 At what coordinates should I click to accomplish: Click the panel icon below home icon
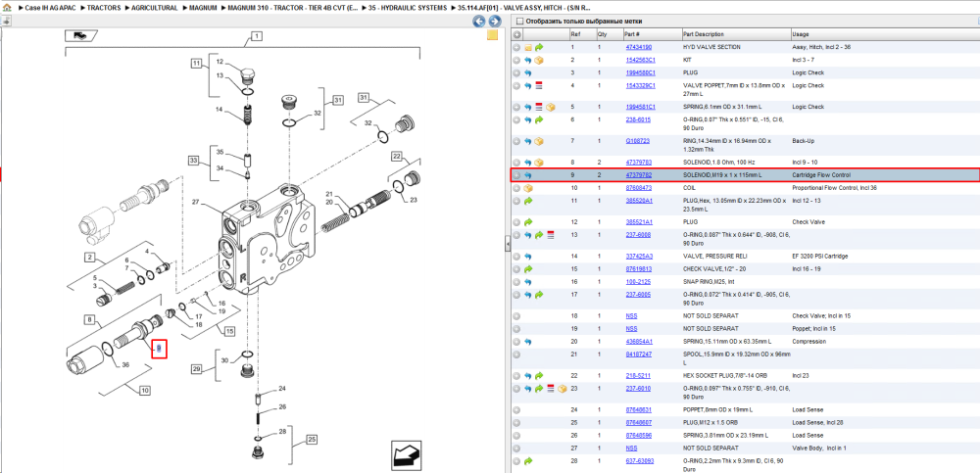click(x=6, y=21)
